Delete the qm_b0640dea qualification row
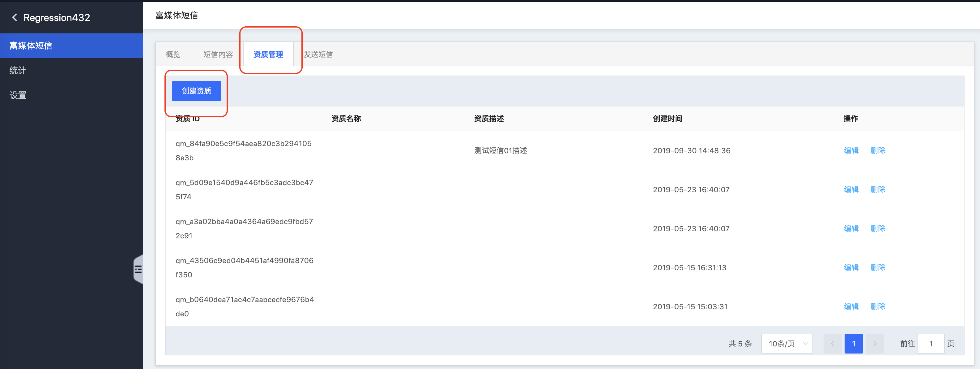This screenshot has width=980, height=369. [878, 306]
